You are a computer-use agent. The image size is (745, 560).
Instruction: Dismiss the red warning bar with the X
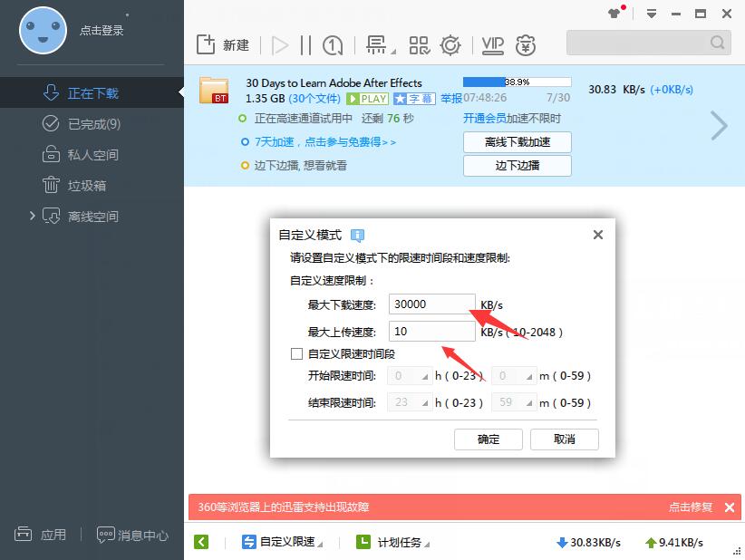pos(730,507)
